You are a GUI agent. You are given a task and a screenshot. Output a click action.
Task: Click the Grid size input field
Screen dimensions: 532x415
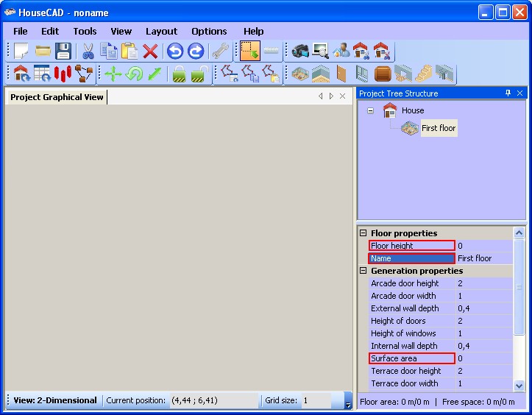(316, 400)
